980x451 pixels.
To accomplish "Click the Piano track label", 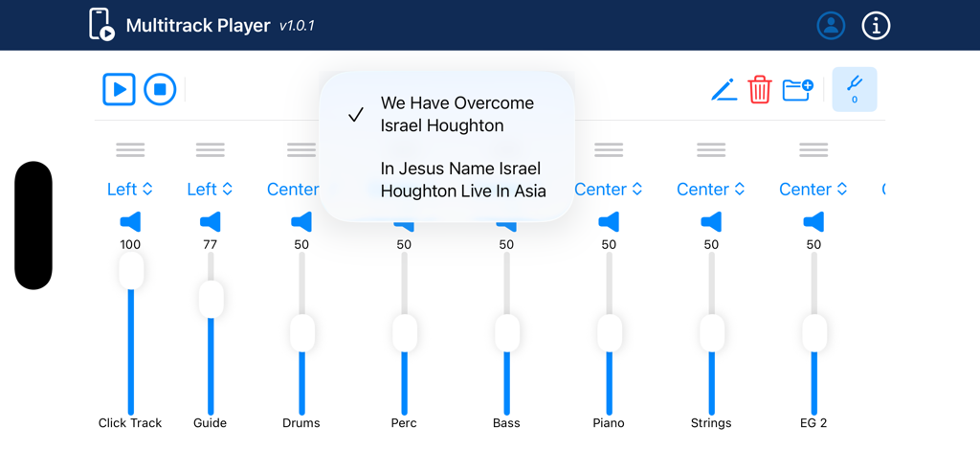I will point(609,423).
